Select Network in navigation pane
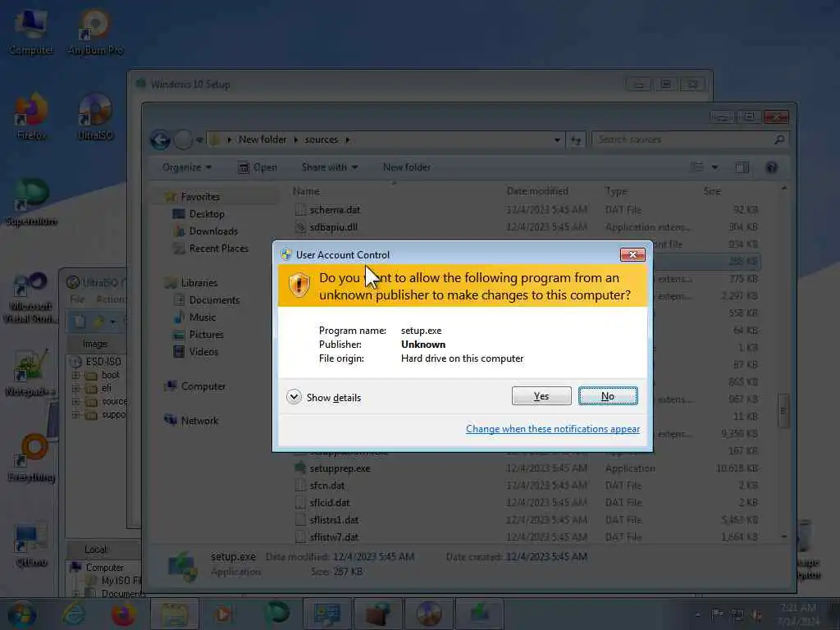This screenshot has width=840, height=630. pyautogui.click(x=199, y=421)
